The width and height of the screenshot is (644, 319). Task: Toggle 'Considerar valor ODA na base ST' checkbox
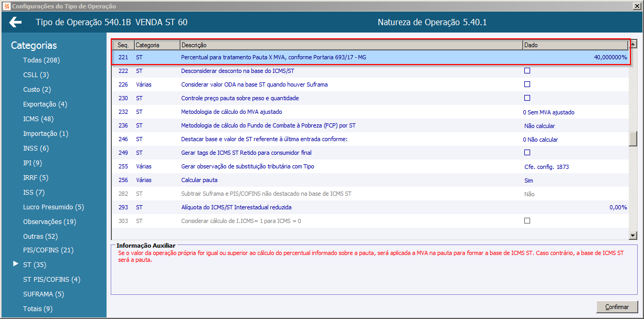tap(527, 84)
